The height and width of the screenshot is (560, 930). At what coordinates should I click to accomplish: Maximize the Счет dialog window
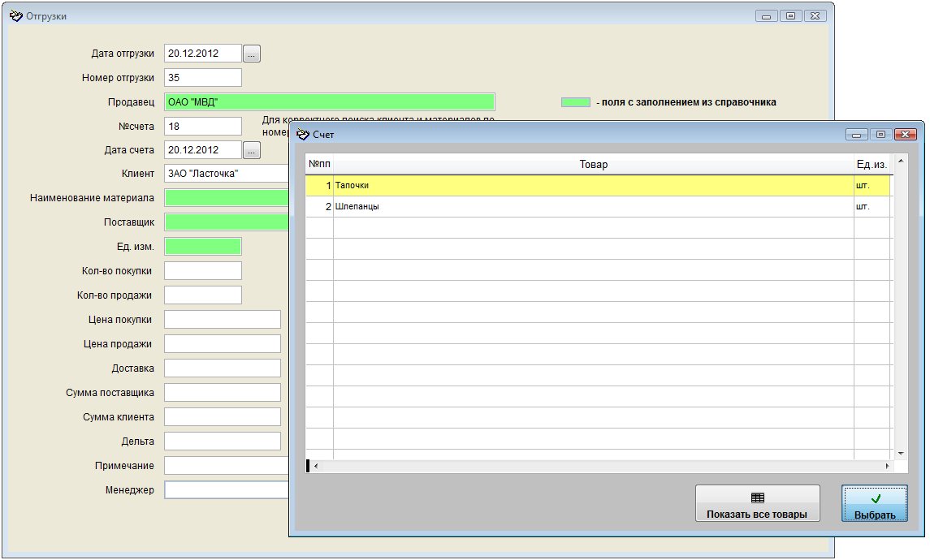880,134
